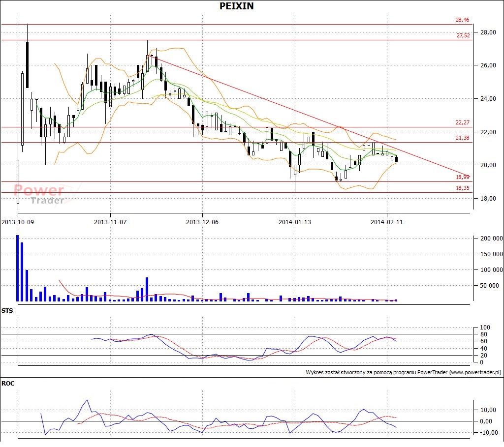504x447 pixels.
Task: Click the PEIXIN chart title
Action: tap(237, 6)
